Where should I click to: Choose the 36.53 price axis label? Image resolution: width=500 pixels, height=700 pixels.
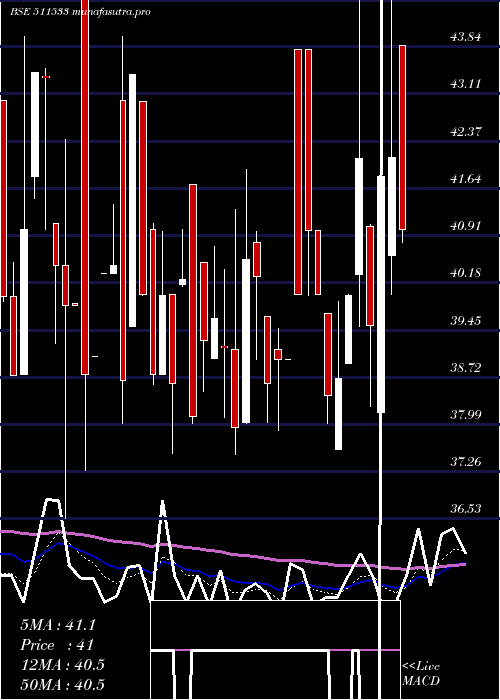click(x=466, y=509)
